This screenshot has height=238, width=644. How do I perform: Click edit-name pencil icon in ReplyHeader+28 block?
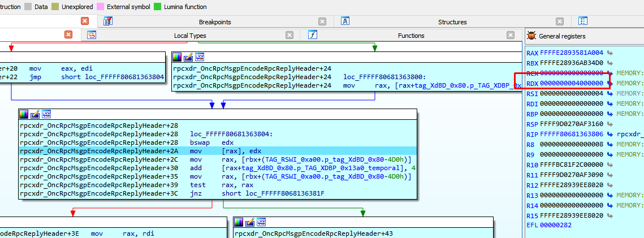click(34, 114)
